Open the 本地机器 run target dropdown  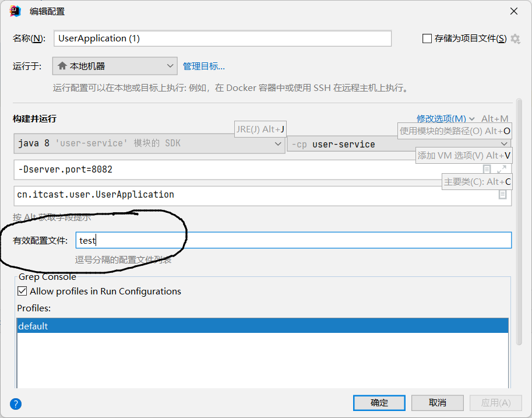coord(115,66)
